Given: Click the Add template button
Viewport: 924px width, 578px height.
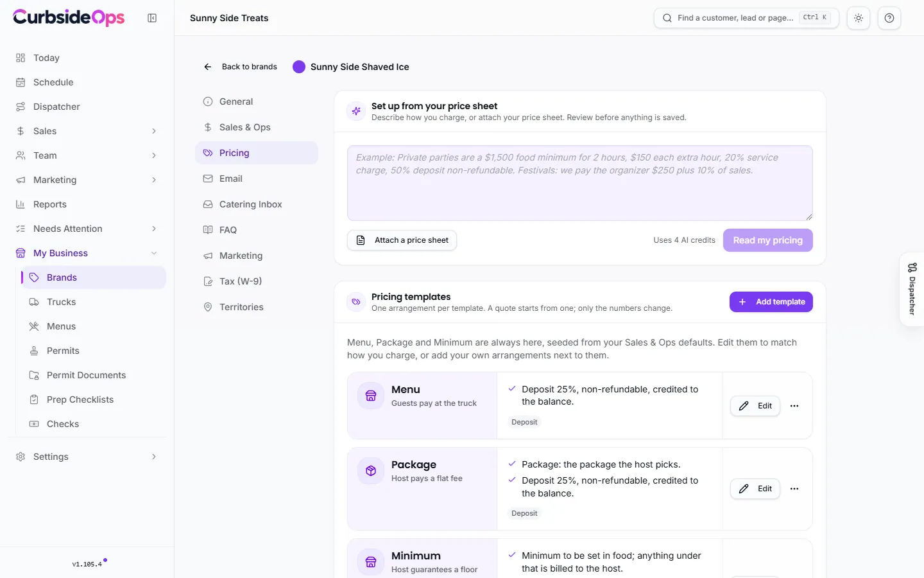Looking at the screenshot, I should click(771, 302).
